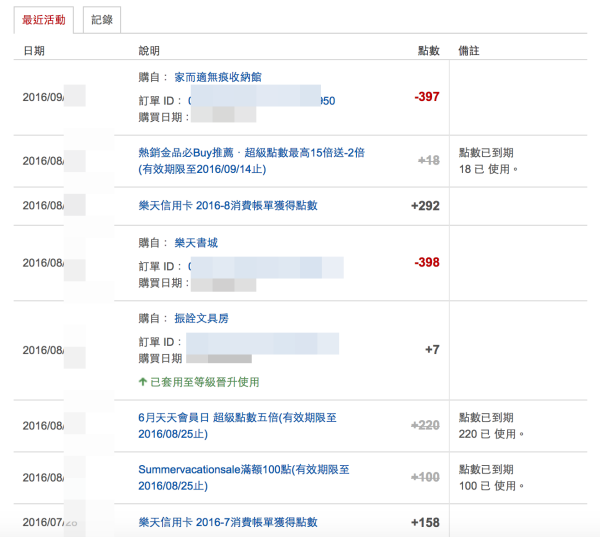Open 樂天信用卡 2016-8 消費帳單 link
The width and height of the screenshot is (600, 537).
[227, 206]
